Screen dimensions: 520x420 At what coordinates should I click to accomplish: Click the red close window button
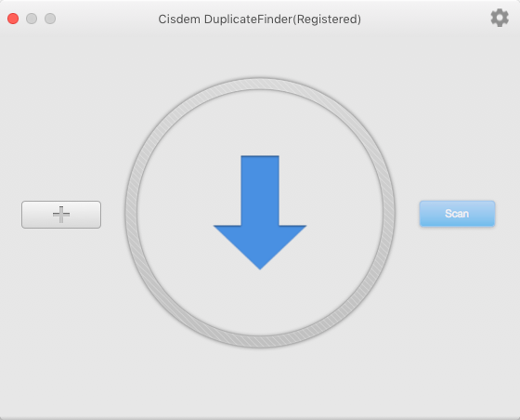[x=13, y=19]
